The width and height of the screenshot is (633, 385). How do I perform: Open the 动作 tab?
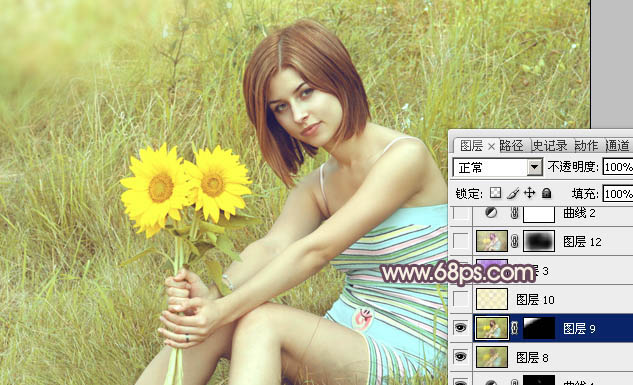(x=586, y=146)
